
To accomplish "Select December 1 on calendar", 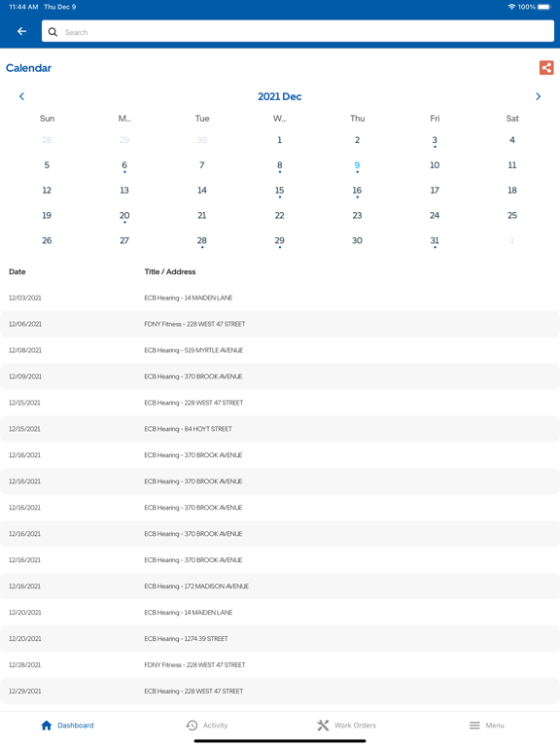I will tap(280, 140).
